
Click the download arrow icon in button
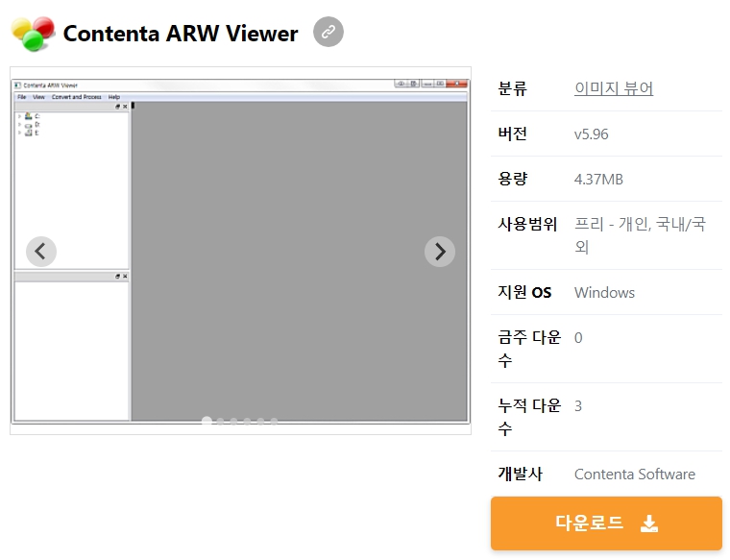649,523
